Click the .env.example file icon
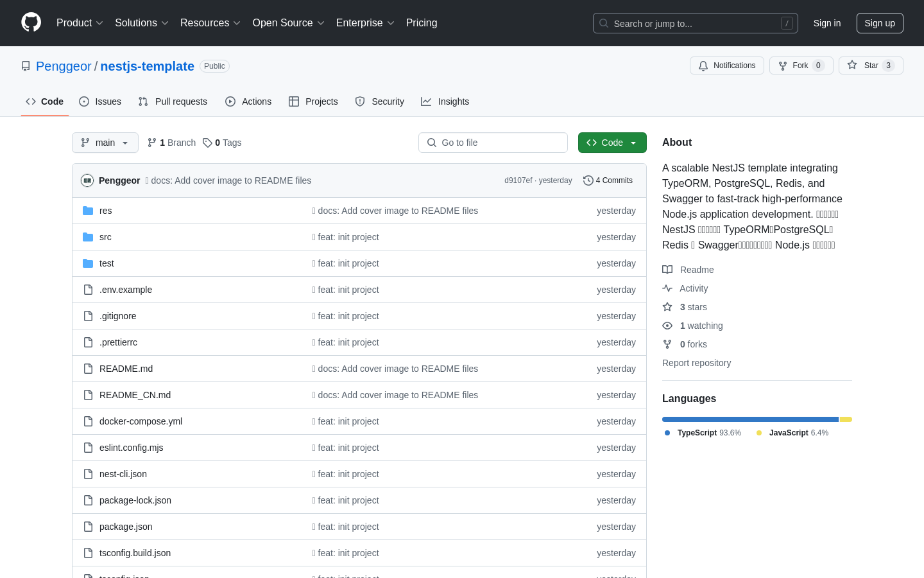Image resolution: width=924 pixels, height=578 pixels. point(88,290)
